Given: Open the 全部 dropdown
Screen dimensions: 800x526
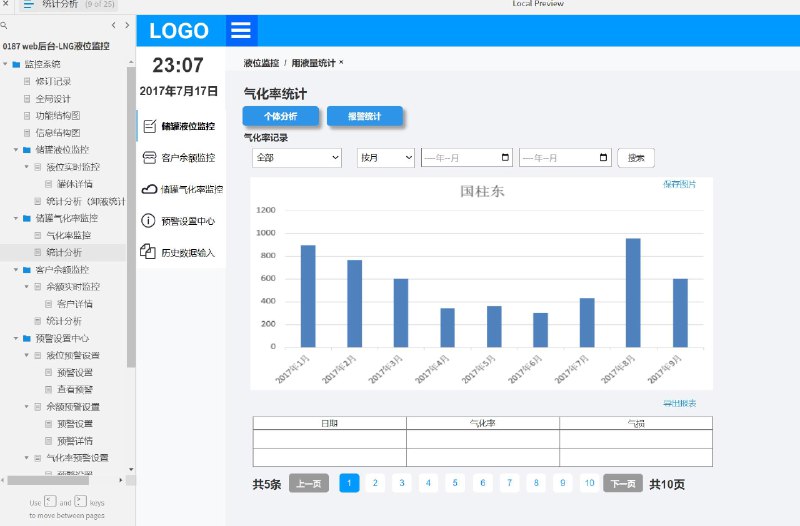Looking at the screenshot, I should click(296, 158).
